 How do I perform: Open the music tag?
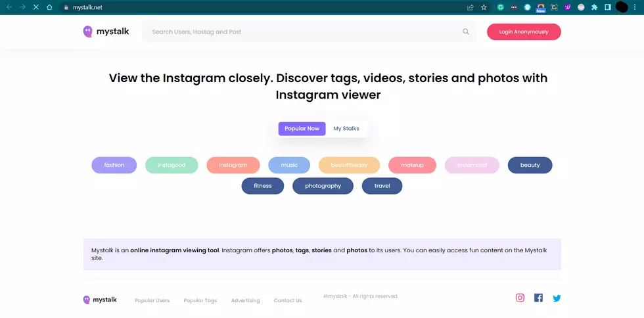289,165
